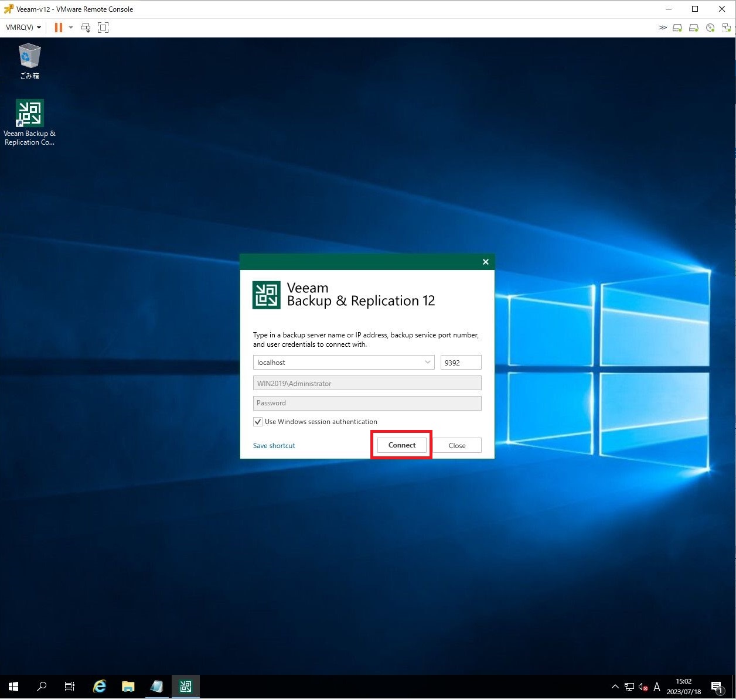This screenshot has width=736, height=700.
Task: Enter full screen mode in VMRC
Action: tap(103, 28)
